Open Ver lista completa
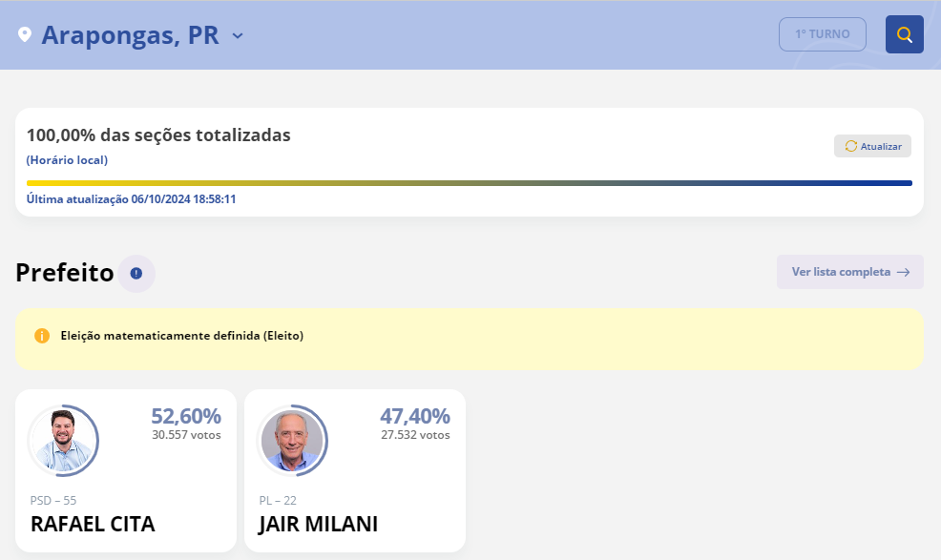 (841, 272)
